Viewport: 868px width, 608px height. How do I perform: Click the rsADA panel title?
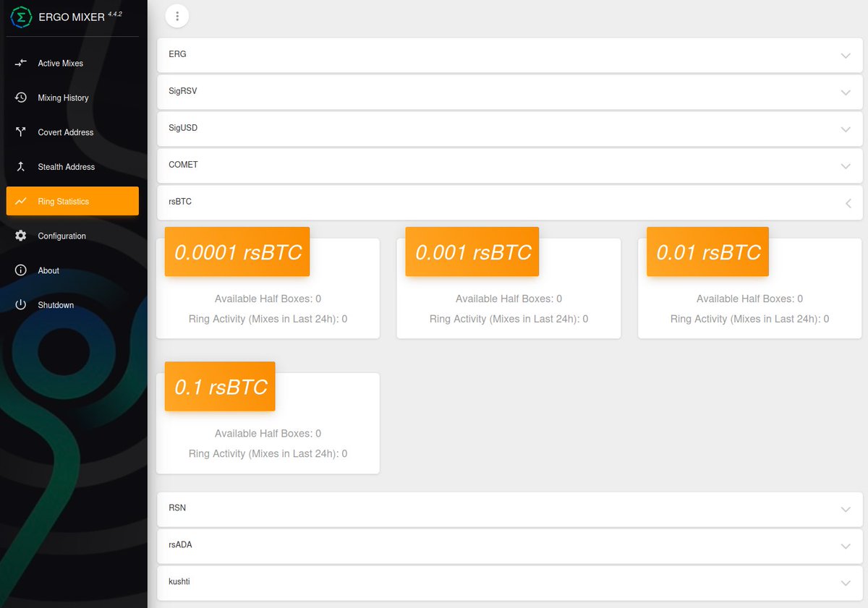coord(180,545)
